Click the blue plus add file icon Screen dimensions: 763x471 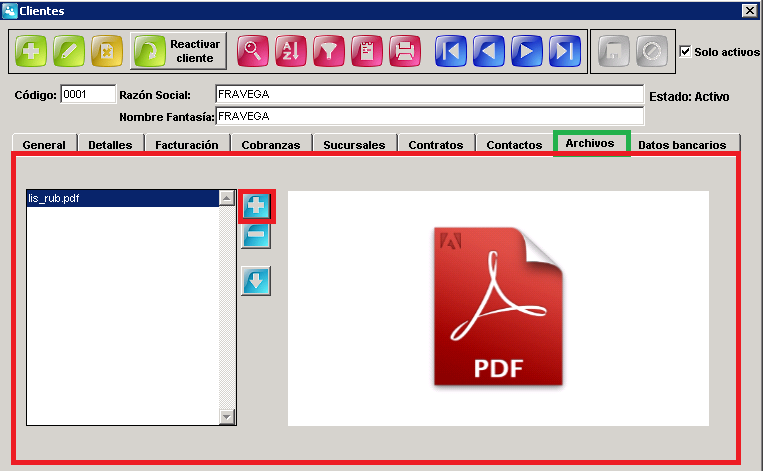(256, 206)
